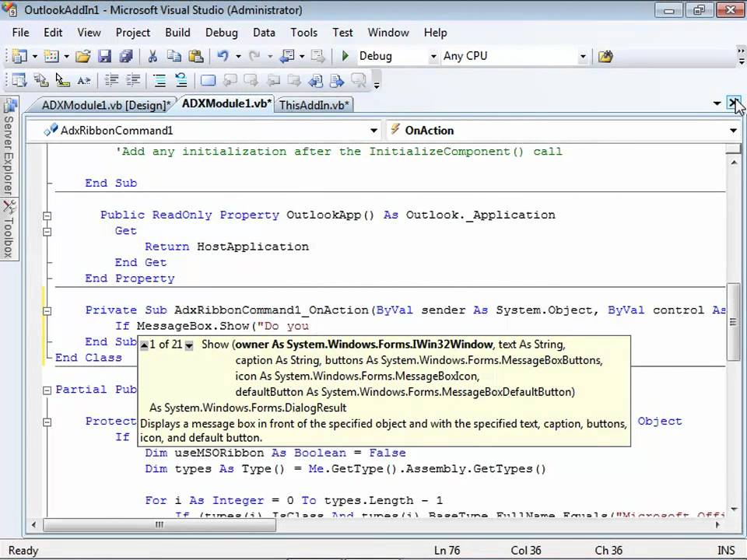Image resolution: width=747 pixels, height=560 pixels.
Task: Switch to ADXModule1.vb [Design] tab
Action: pyautogui.click(x=106, y=105)
